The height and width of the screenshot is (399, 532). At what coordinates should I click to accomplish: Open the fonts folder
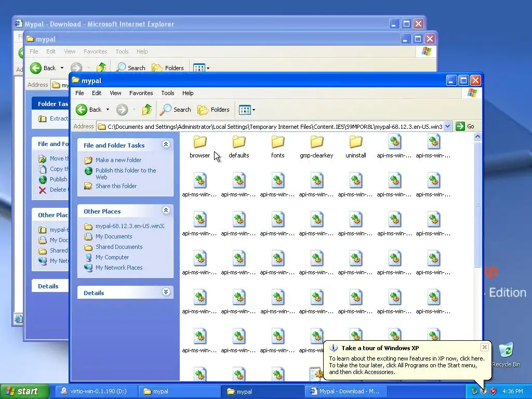point(277,147)
